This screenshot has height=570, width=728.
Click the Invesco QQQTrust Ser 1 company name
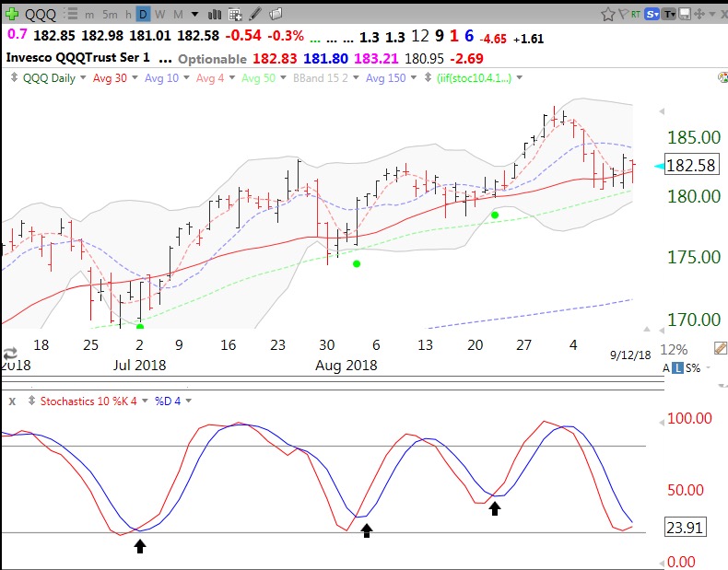tap(77, 57)
